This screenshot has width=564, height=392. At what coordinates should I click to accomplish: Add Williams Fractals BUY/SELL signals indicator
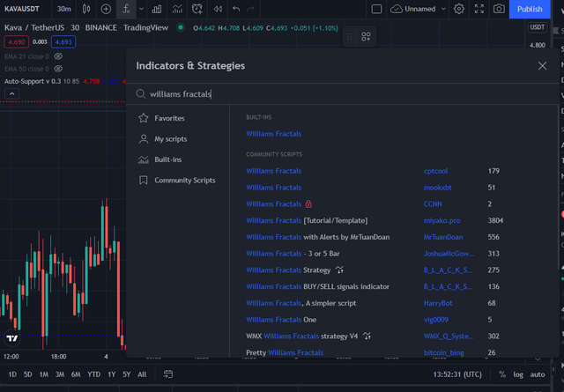317,286
